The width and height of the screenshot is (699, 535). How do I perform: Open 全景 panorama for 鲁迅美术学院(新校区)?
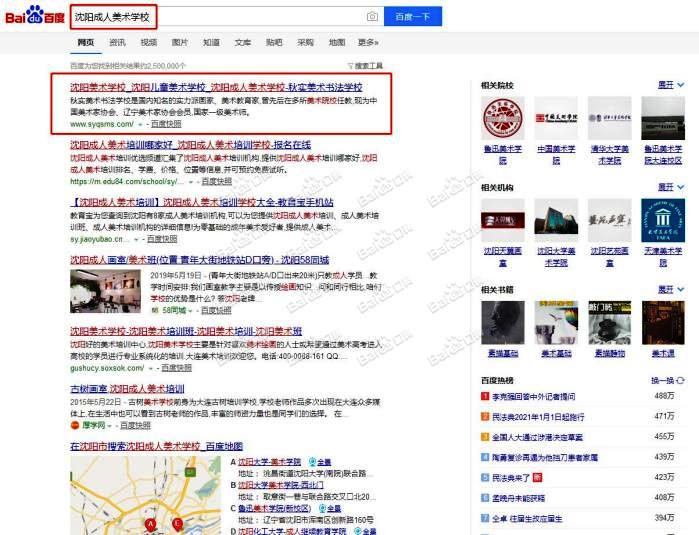(330, 508)
